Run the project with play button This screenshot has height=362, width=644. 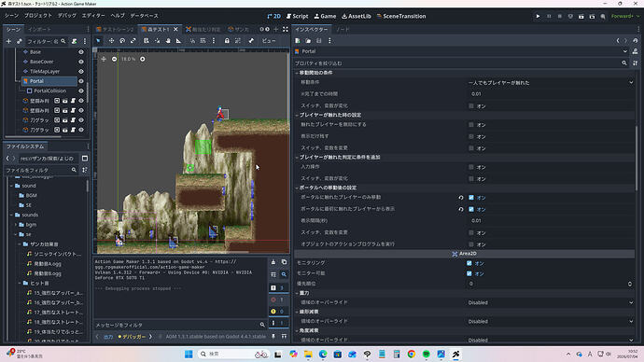point(538,17)
